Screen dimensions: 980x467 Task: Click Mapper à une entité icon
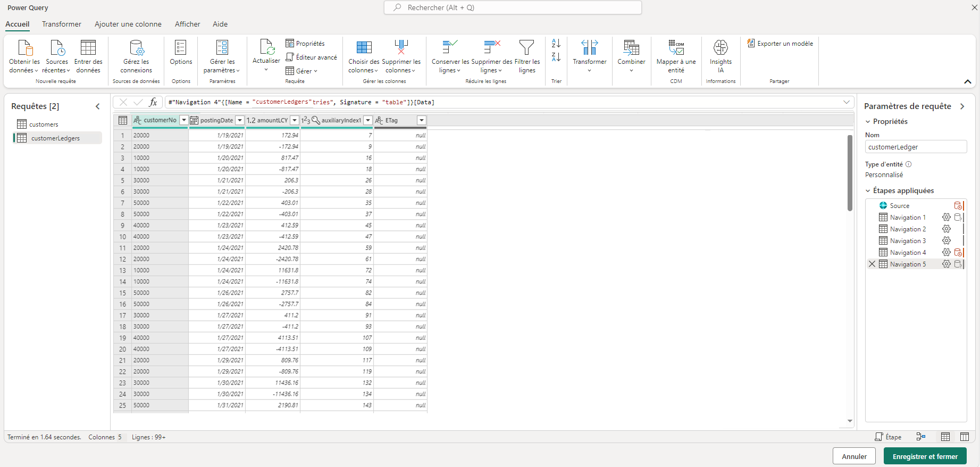coord(676,48)
